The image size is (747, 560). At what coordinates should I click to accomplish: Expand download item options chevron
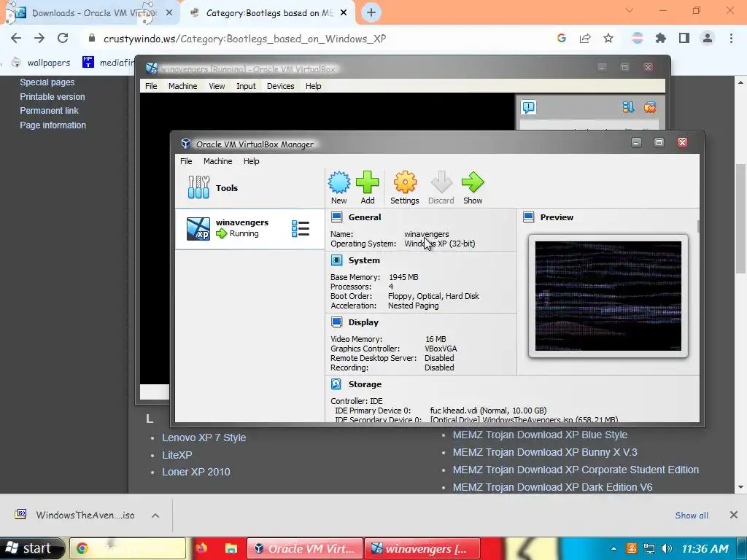tap(155, 516)
